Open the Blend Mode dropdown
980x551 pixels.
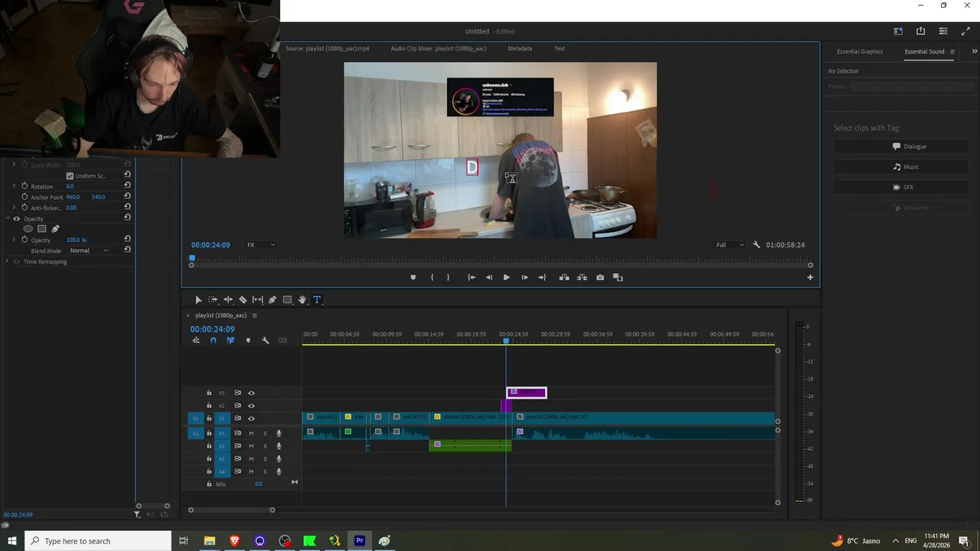(x=89, y=251)
